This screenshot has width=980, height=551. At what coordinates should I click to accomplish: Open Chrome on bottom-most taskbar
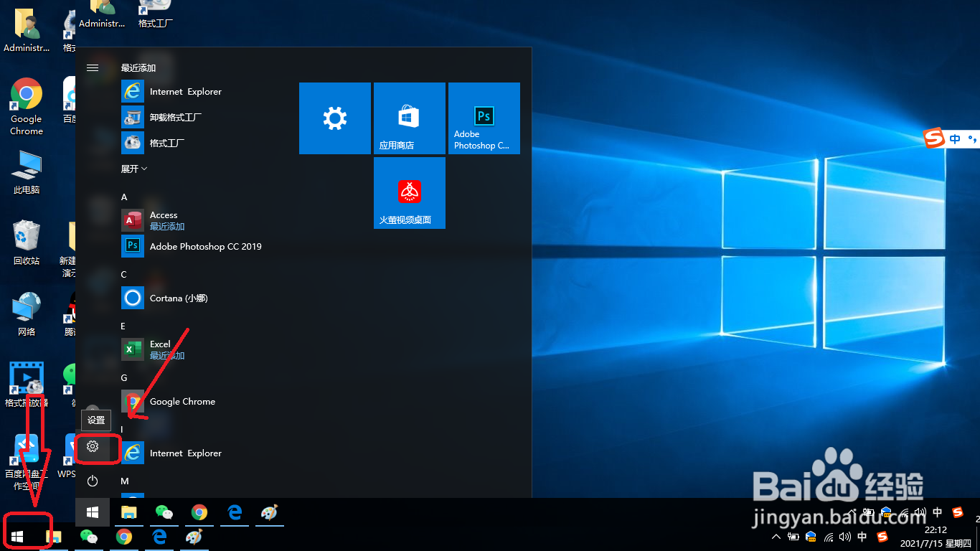coord(124,537)
